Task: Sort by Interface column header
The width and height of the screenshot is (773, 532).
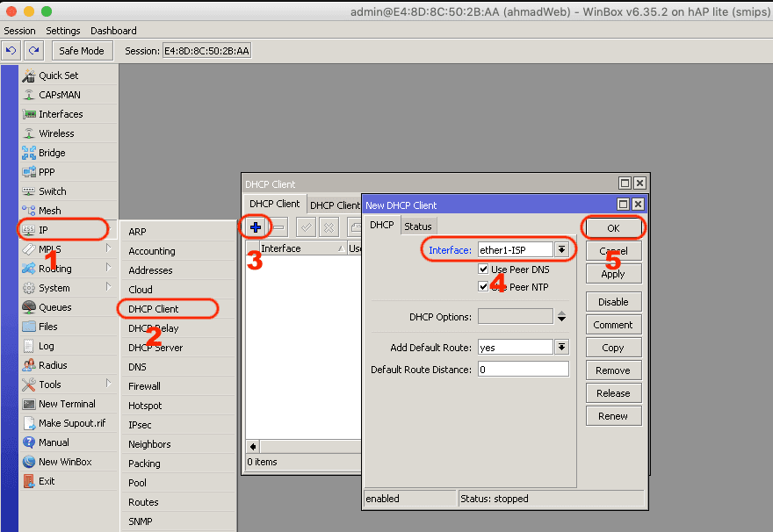Action: pos(303,248)
